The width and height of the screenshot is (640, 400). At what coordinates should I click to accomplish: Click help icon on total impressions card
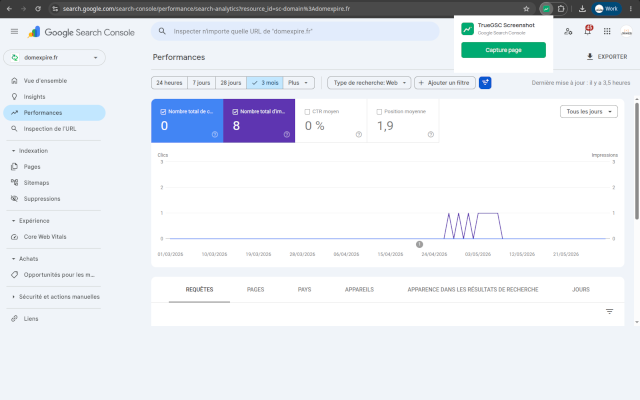pyautogui.click(x=287, y=134)
